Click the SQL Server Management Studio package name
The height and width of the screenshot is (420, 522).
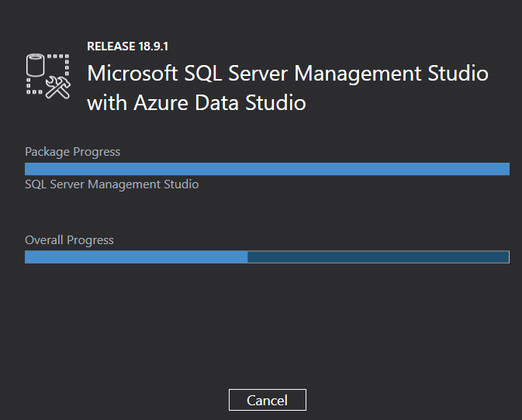pyautogui.click(x=112, y=184)
